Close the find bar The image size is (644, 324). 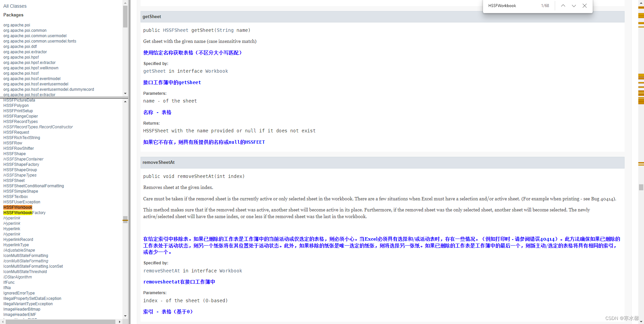[585, 6]
